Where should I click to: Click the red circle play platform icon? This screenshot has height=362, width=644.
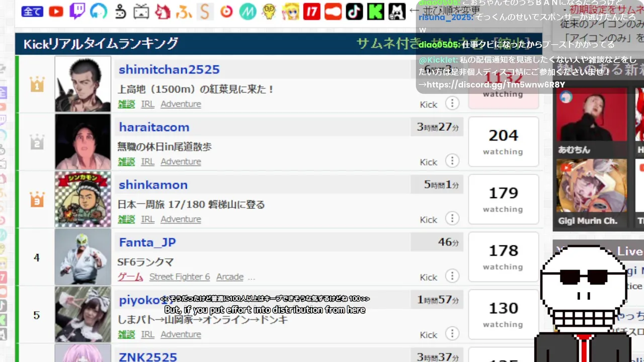[x=226, y=11]
